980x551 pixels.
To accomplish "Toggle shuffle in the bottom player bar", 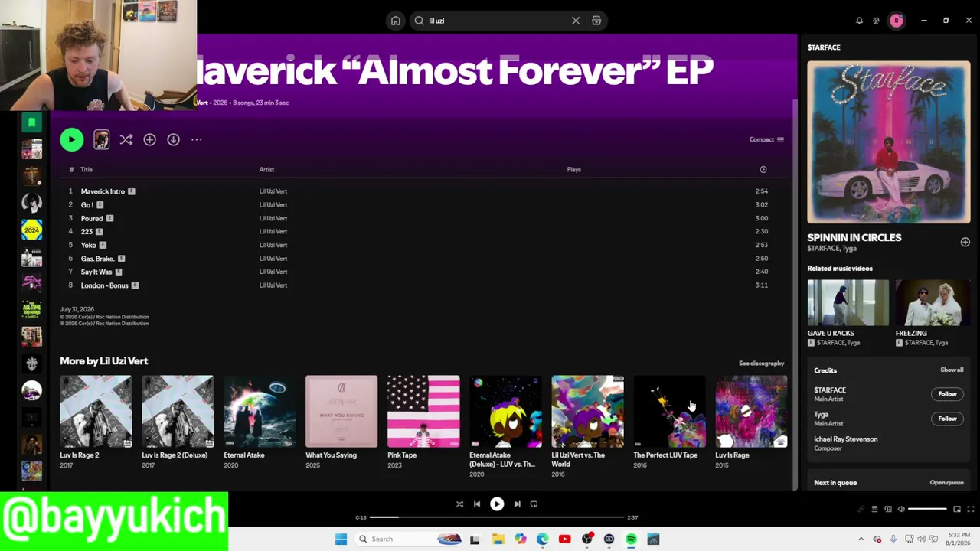I will pyautogui.click(x=459, y=504).
